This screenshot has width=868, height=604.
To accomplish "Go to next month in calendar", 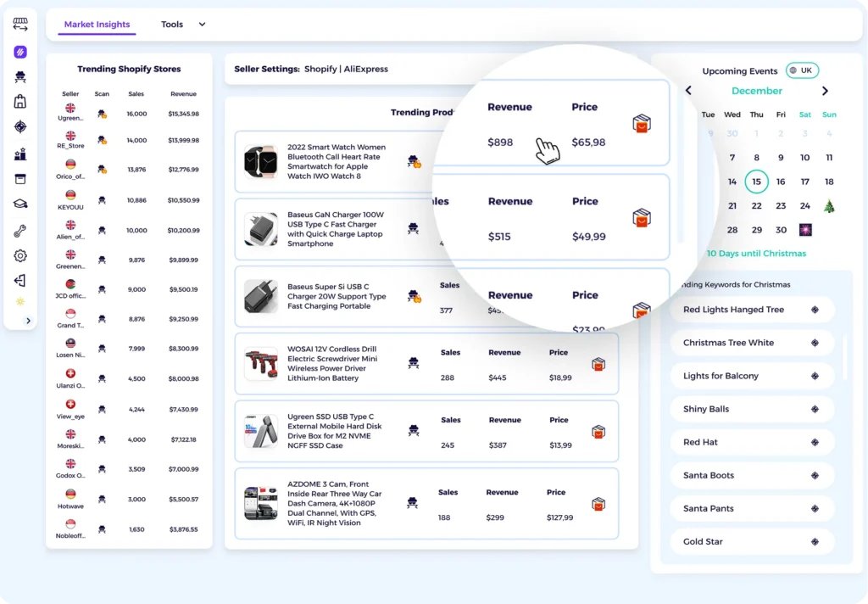I will 825,91.
